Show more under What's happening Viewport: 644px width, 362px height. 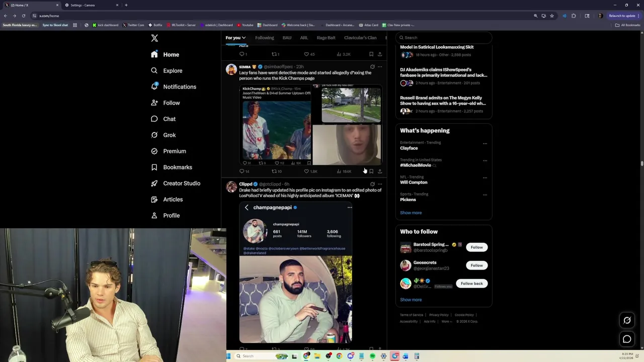[411, 213]
